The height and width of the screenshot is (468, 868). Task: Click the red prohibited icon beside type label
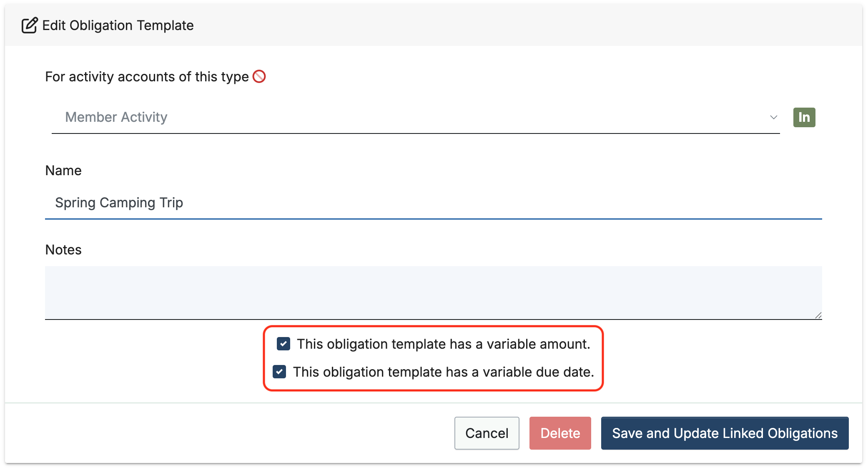(x=259, y=77)
